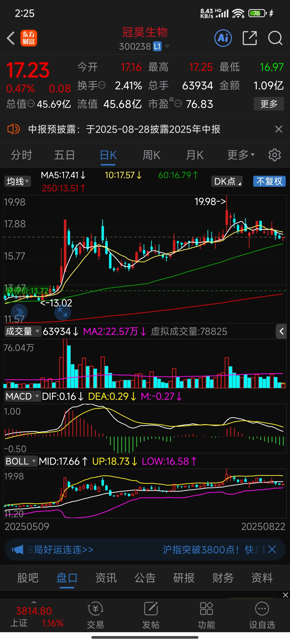
Task: Tap the 跌停价:13.72 label
Action: click(27, 291)
